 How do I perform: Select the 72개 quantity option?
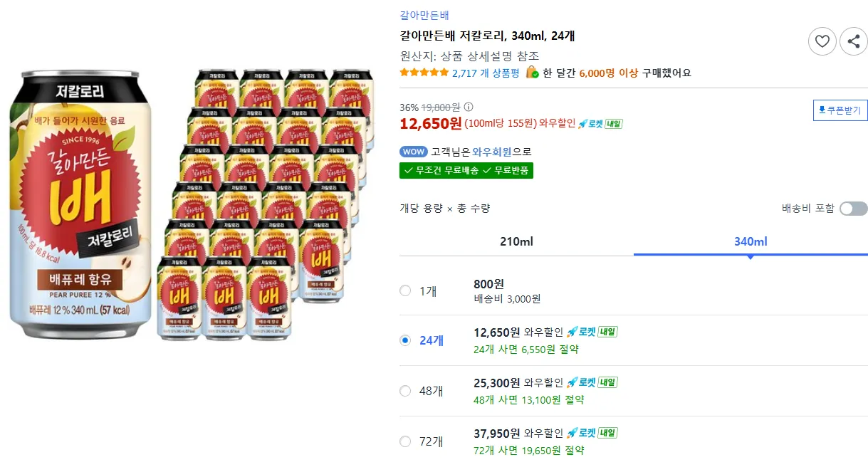click(405, 441)
